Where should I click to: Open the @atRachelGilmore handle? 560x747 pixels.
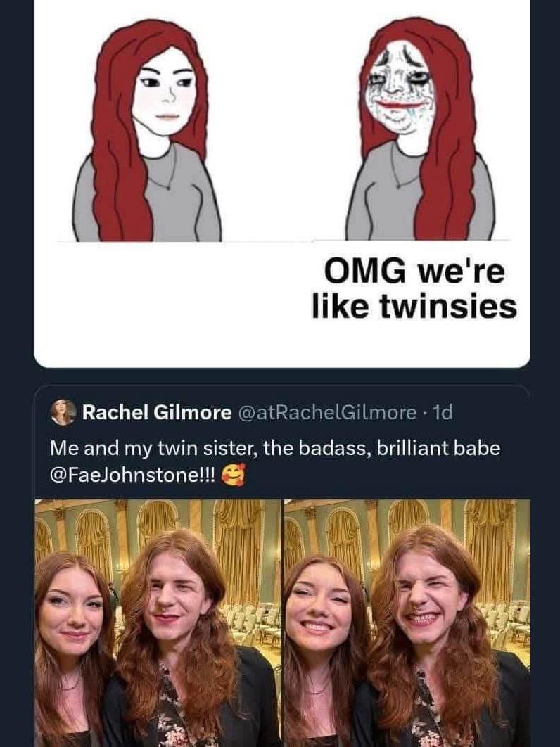pyautogui.click(x=328, y=412)
